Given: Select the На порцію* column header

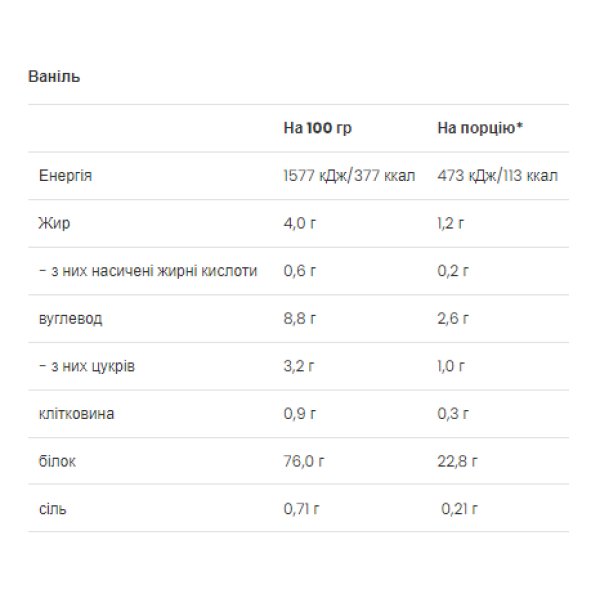Looking at the screenshot, I should (x=480, y=129).
